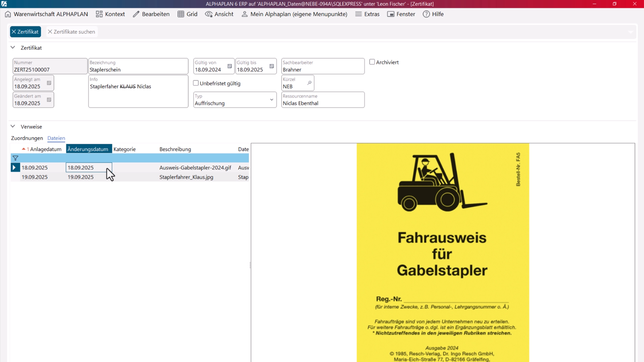The height and width of the screenshot is (362, 644).
Task: Switch to the Zuordnungen tab
Action: point(27,138)
